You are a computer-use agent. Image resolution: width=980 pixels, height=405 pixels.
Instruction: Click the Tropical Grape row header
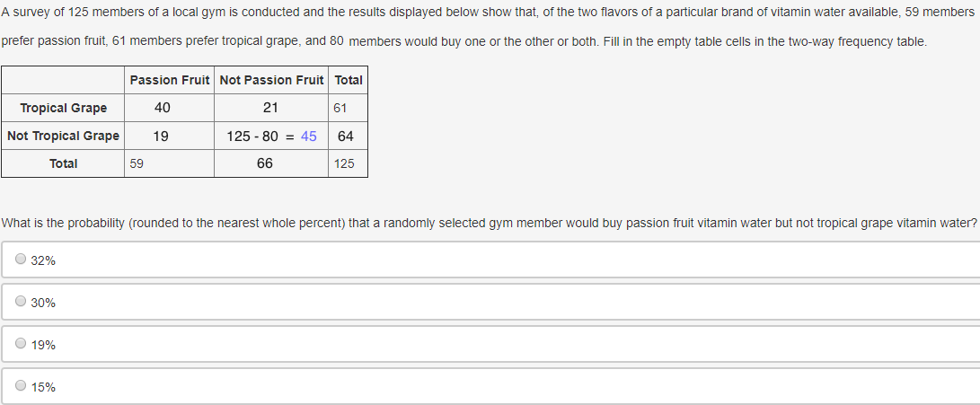(x=63, y=108)
